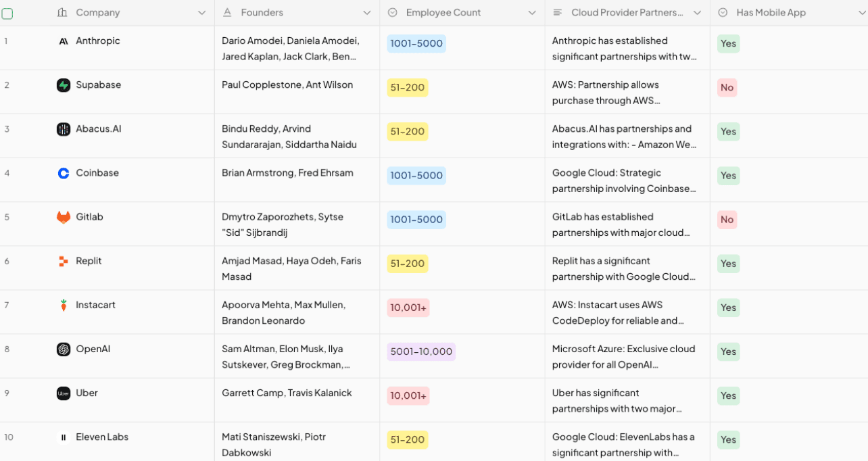Click the Abacus.AI logo icon
This screenshot has width=868, height=461.
(64, 129)
